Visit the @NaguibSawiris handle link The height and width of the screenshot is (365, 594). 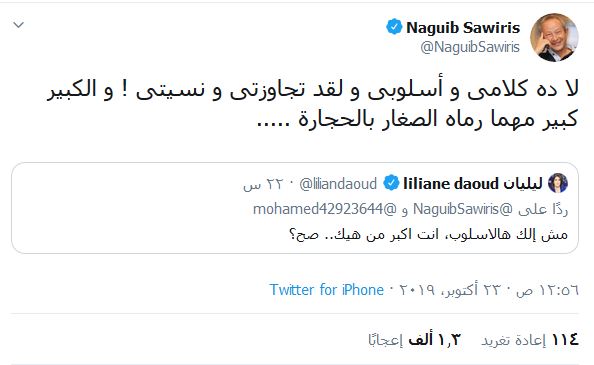(x=470, y=47)
